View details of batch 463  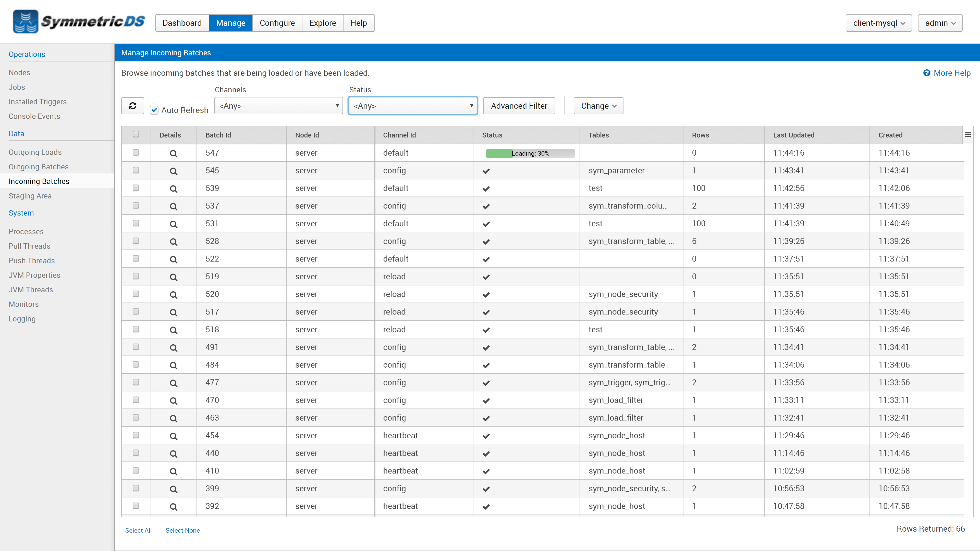[174, 419]
